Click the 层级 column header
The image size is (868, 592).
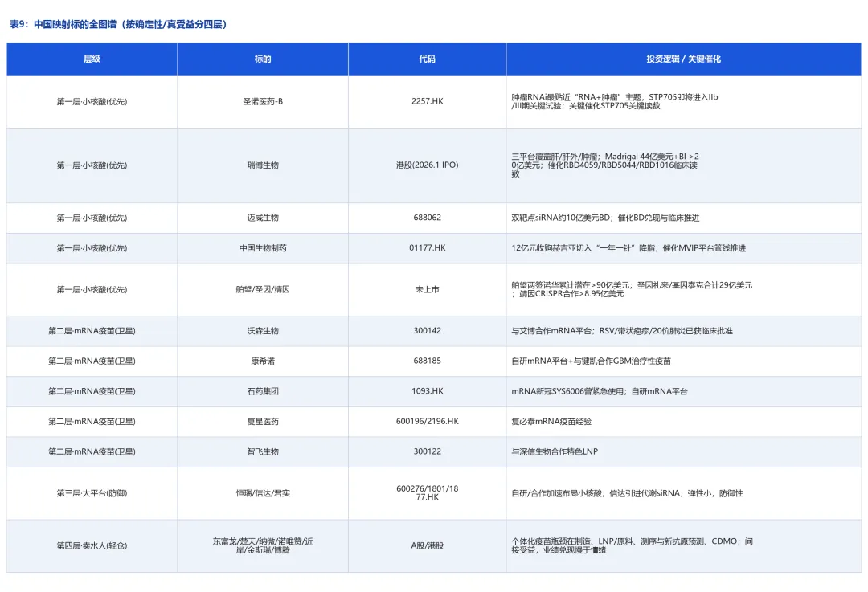point(92,59)
